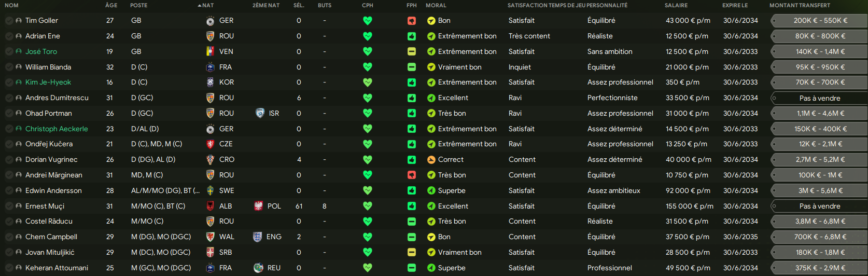The image size is (868, 276).
Task: Open Adrian Ene's player profile icon
Action: point(19,36)
